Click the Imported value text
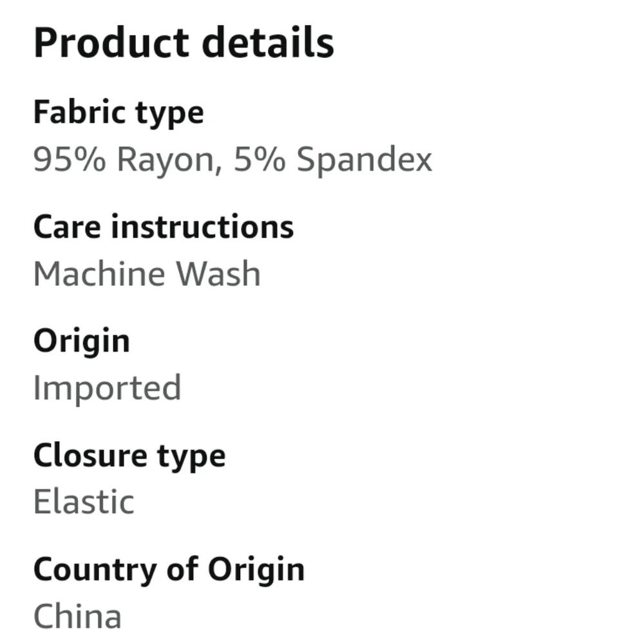The height and width of the screenshot is (644, 644). pyautogui.click(x=107, y=388)
